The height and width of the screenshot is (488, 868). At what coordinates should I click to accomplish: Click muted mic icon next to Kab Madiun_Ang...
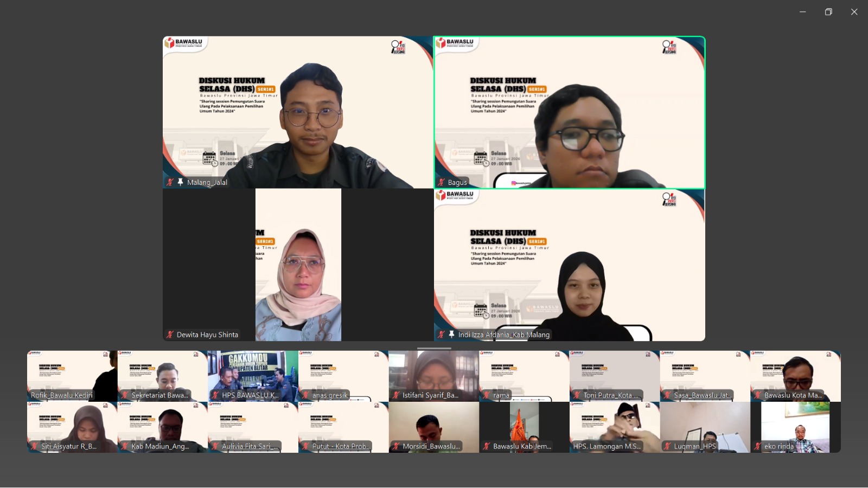(x=125, y=446)
